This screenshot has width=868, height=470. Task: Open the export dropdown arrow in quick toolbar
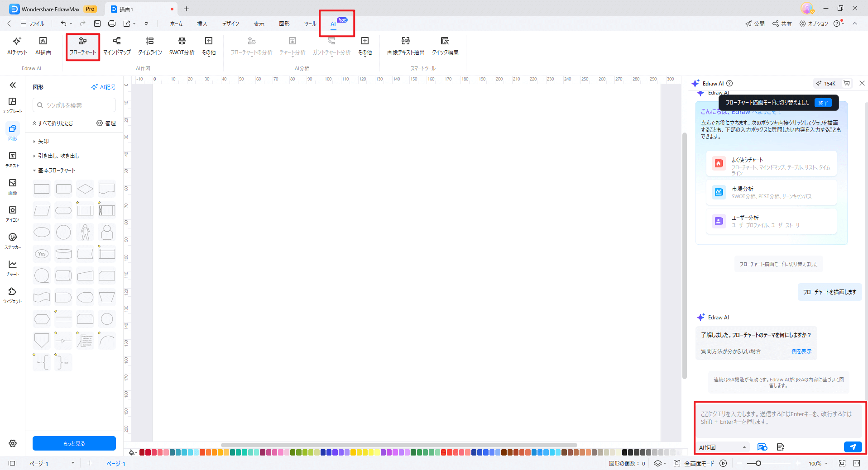point(134,24)
